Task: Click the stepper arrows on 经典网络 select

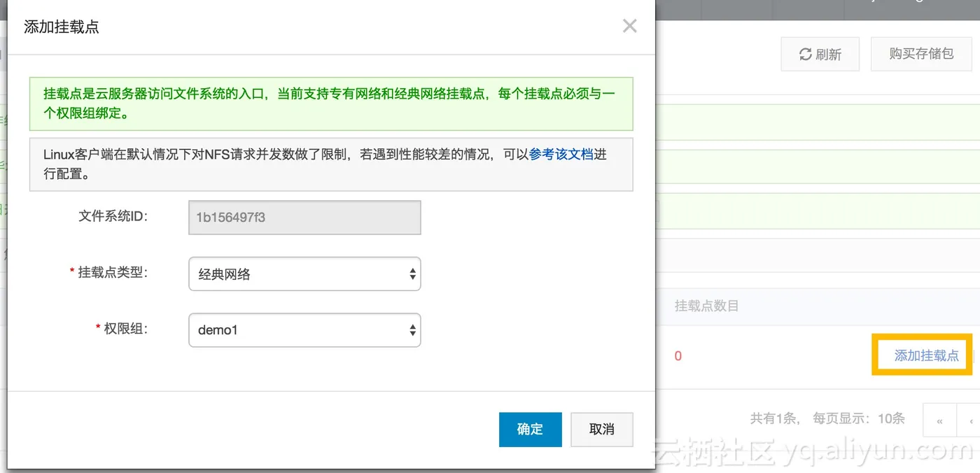Action: pos(412,274)
